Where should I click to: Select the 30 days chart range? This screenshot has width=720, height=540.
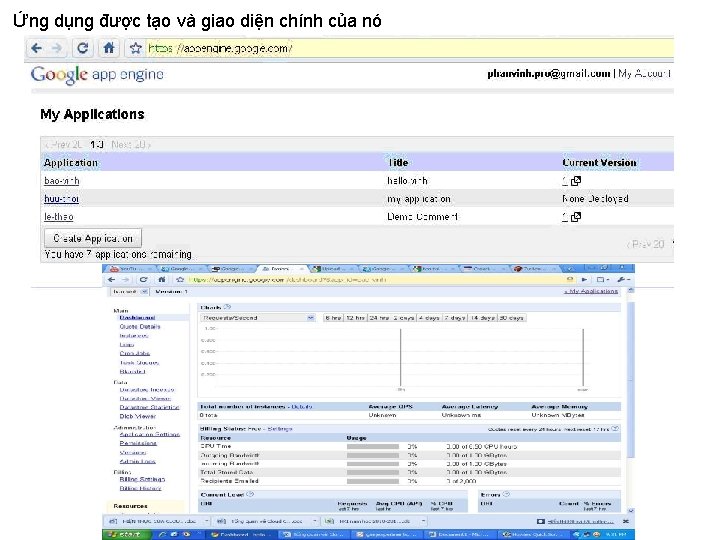tap(511, 318)
